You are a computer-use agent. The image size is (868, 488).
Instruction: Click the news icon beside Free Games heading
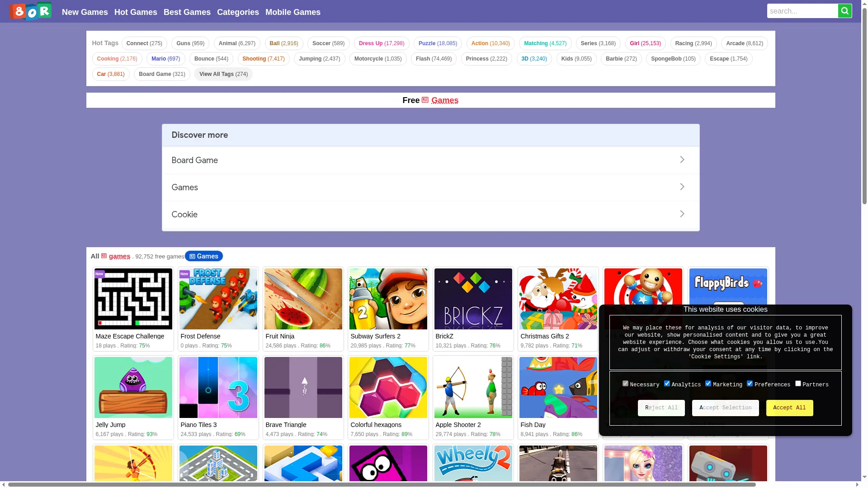[425, 100]
